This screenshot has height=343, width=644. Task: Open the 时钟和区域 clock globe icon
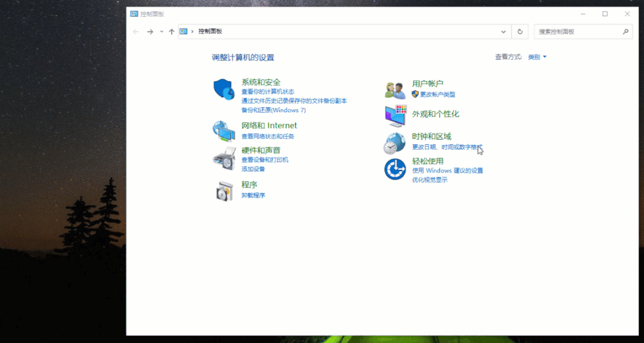point(395,143)
